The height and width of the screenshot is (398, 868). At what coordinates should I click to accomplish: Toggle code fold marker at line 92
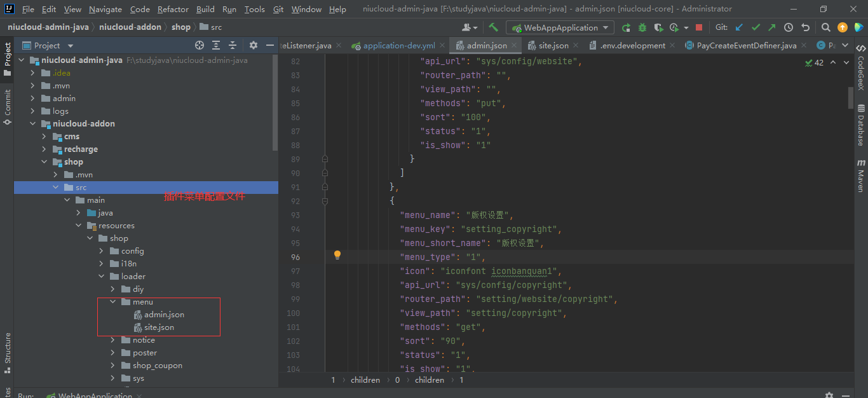[x=325, y=201]
